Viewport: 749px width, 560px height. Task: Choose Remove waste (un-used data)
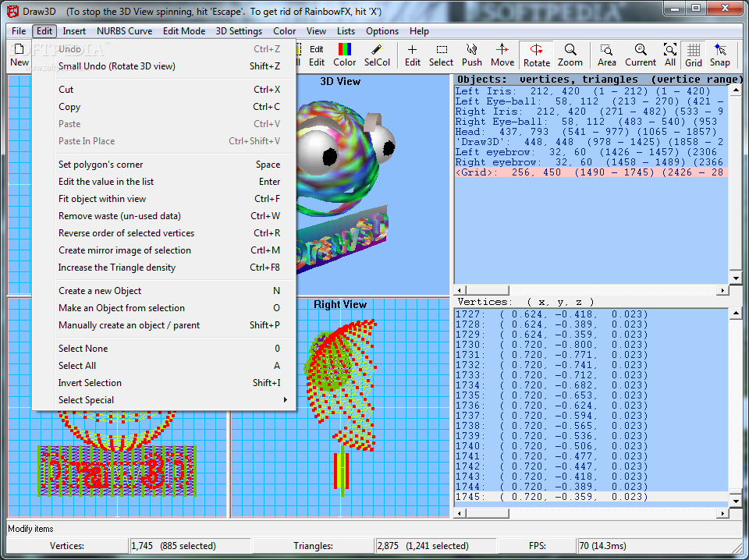coord(164,216)
